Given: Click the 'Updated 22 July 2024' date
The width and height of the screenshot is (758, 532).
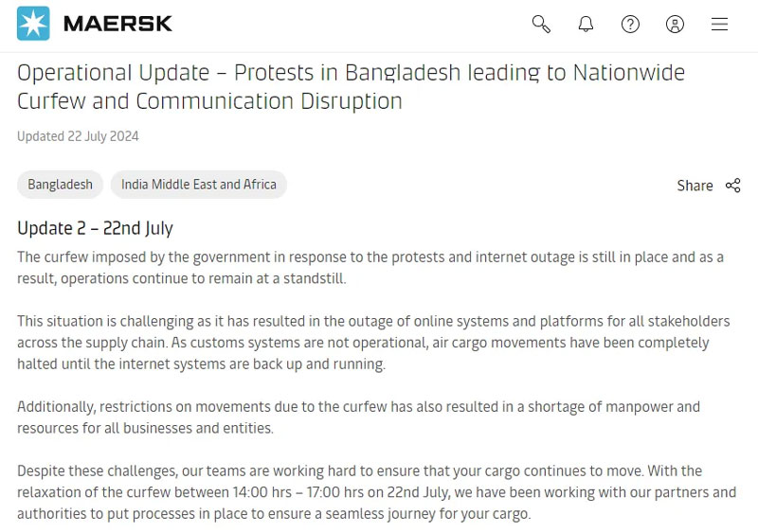Looking at the screenshot, I should pyautogui.click(x=78, y=136).
